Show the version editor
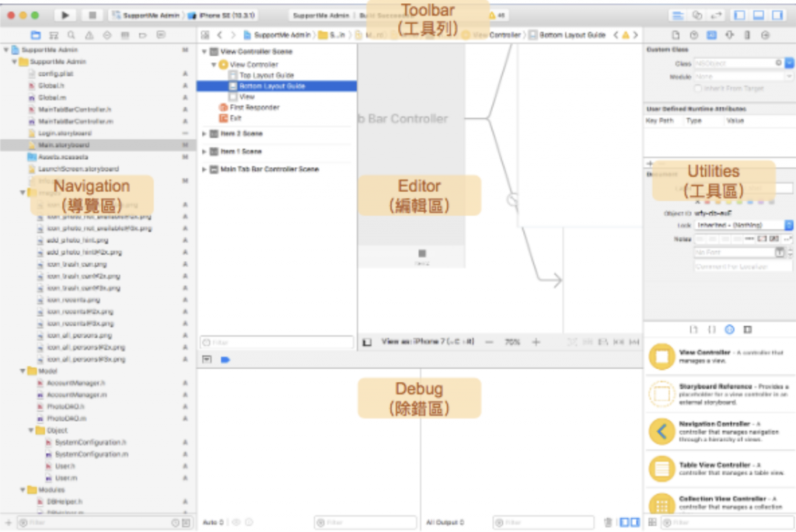 (x=716, y=16)
